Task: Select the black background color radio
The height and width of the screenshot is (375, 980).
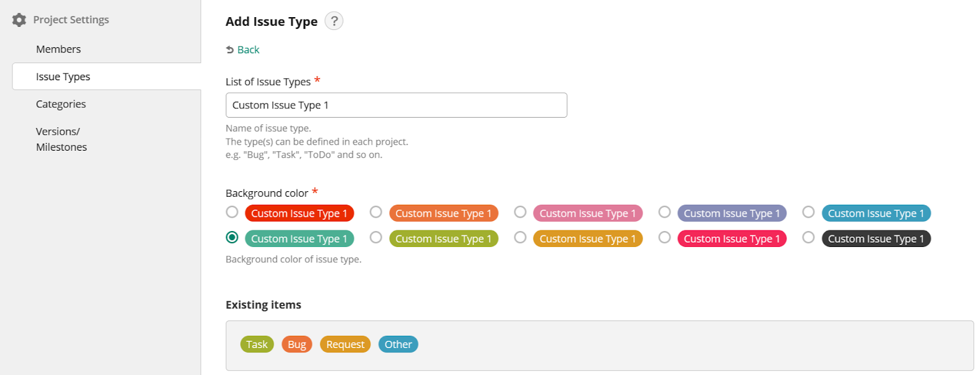Action: [x=809, y=237]
